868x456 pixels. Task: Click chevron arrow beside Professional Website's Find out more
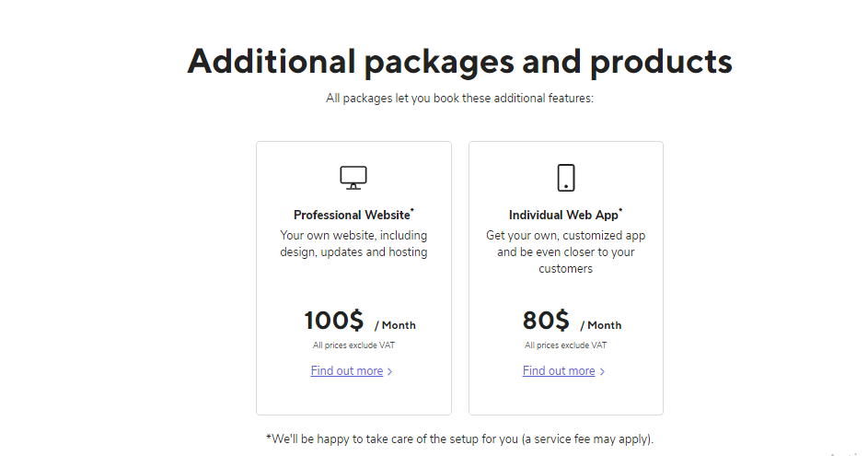click(x=390, y=372)
